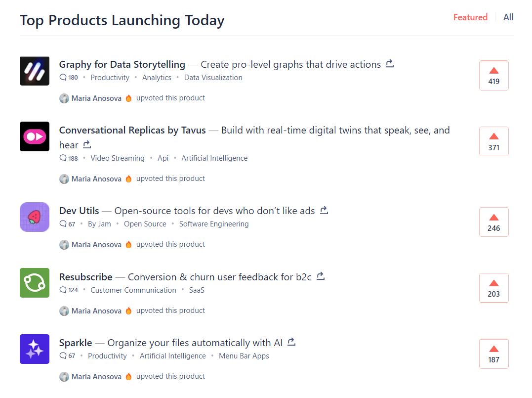Open Graphy for Data Storytelling title
This screenshot has height=398, width=532.
[x=122, y=64]
